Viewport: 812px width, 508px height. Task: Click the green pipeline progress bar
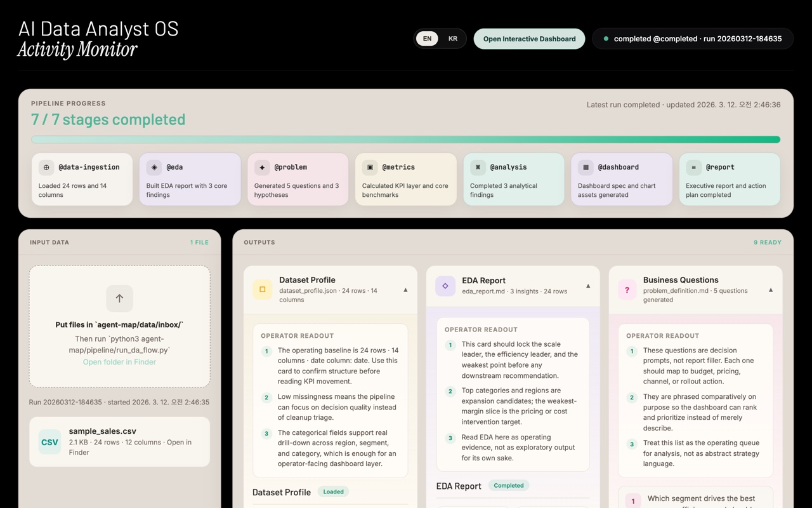(406, 139)
